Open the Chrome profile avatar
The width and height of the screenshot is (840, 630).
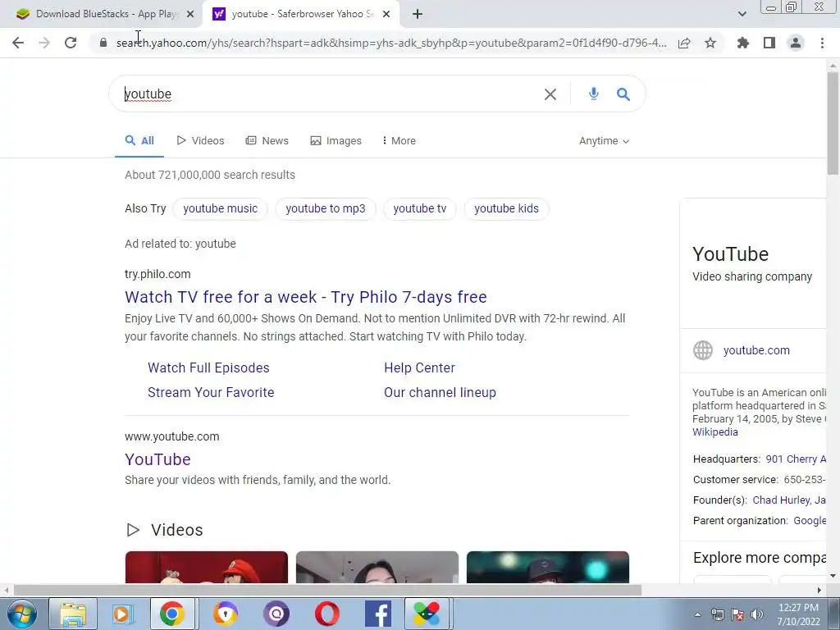pyautogui.click(x=796, y=43)
